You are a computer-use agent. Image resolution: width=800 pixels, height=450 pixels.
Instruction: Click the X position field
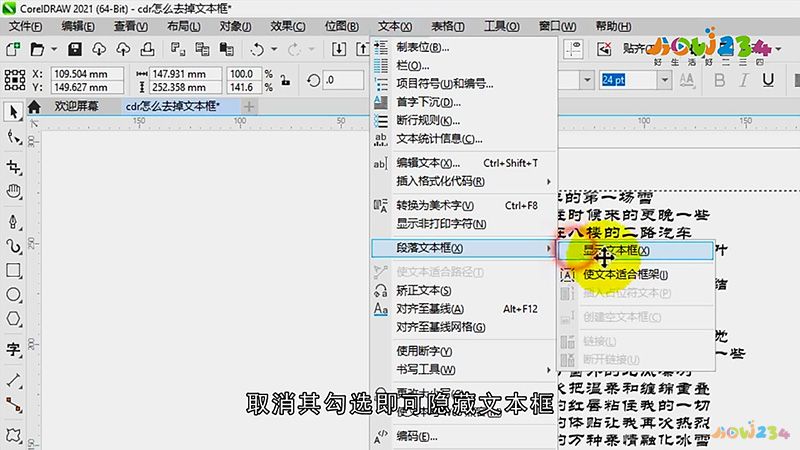(x=87, y=73)
